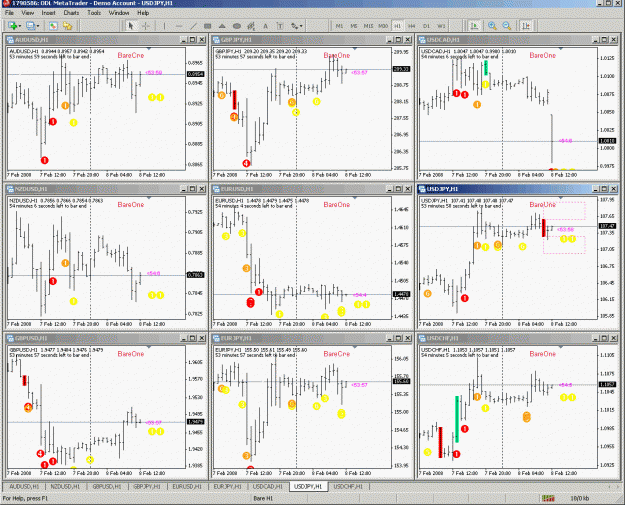Switch to the EURUSD,H1 bottom tab

coord(187,487)
